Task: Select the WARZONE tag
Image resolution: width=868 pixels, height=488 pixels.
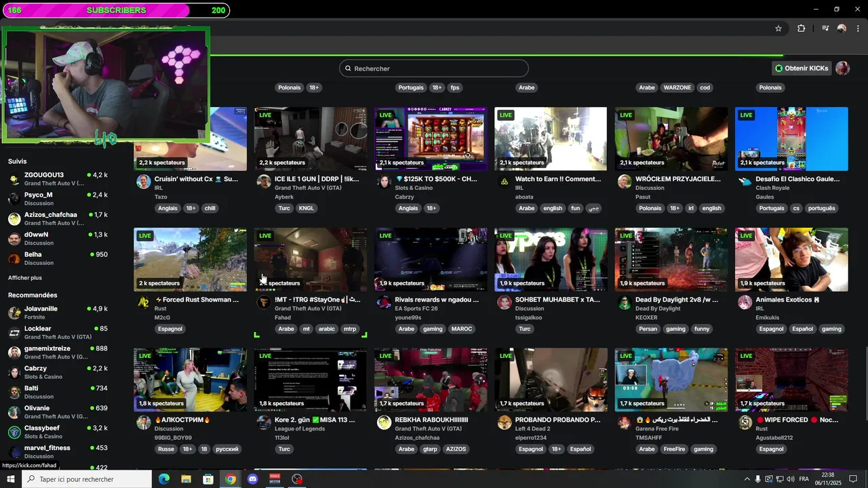Action: pos(677,87)
